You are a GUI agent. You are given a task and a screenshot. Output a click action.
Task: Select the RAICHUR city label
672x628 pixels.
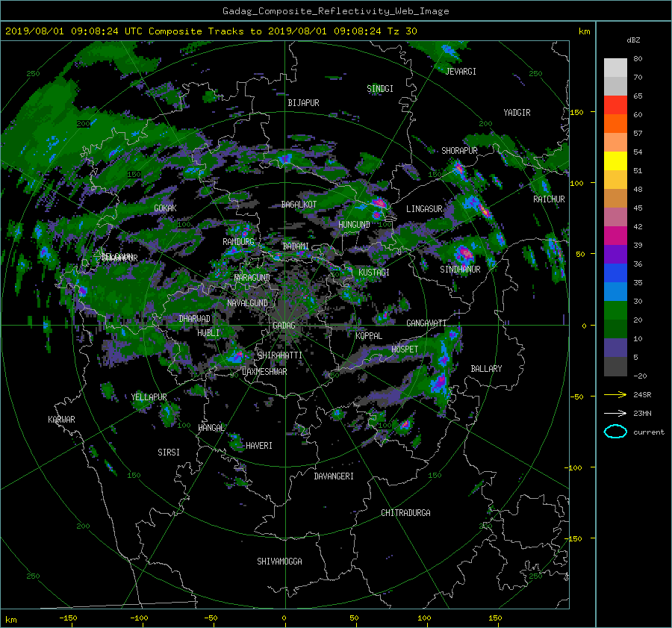click(549, 199)
